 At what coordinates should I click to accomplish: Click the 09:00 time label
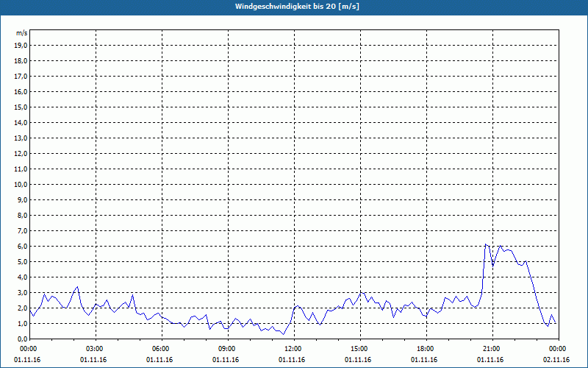click(228, 349)
